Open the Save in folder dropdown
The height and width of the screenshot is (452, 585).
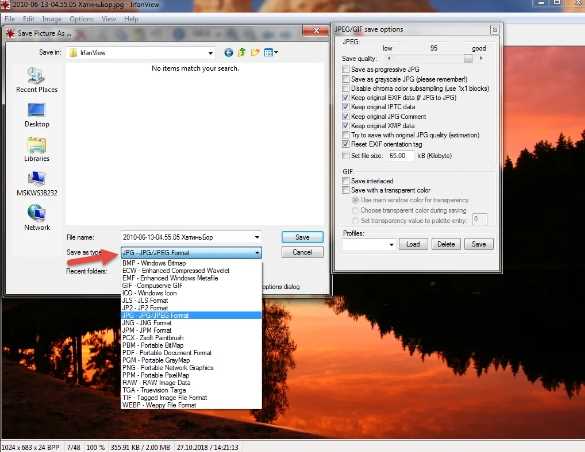point(211,53)
